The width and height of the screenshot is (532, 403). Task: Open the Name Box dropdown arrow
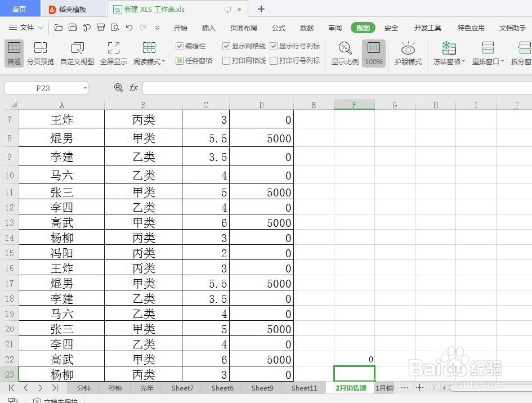84,88
